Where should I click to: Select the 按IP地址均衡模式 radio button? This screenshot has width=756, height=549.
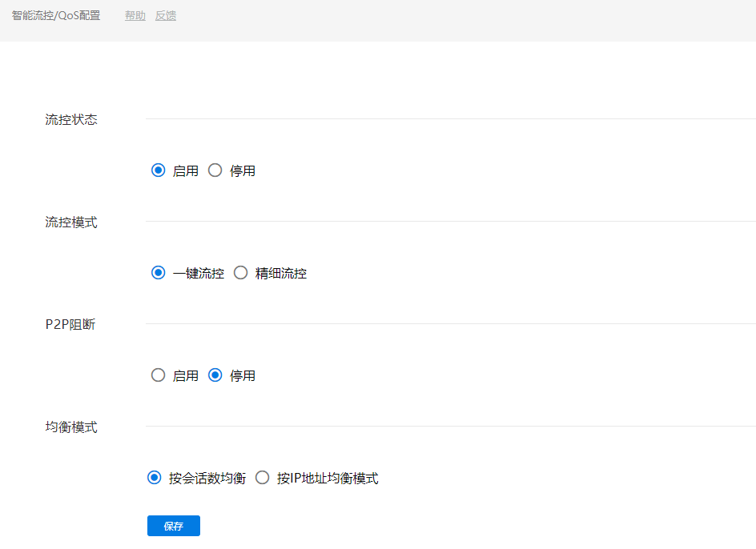[262, 478]
